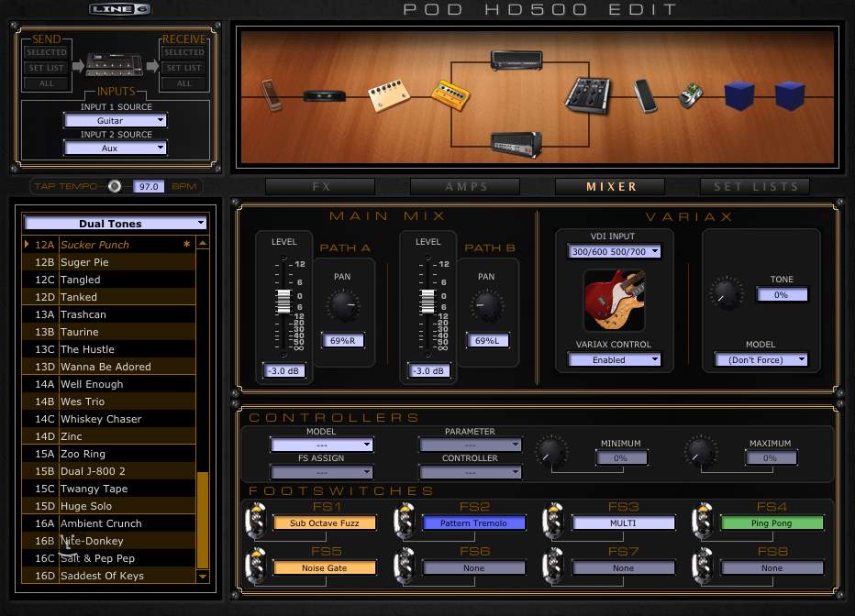
Task: Toggle the FS4 Ping Pong footswitch
Action: tap(703, 522)
